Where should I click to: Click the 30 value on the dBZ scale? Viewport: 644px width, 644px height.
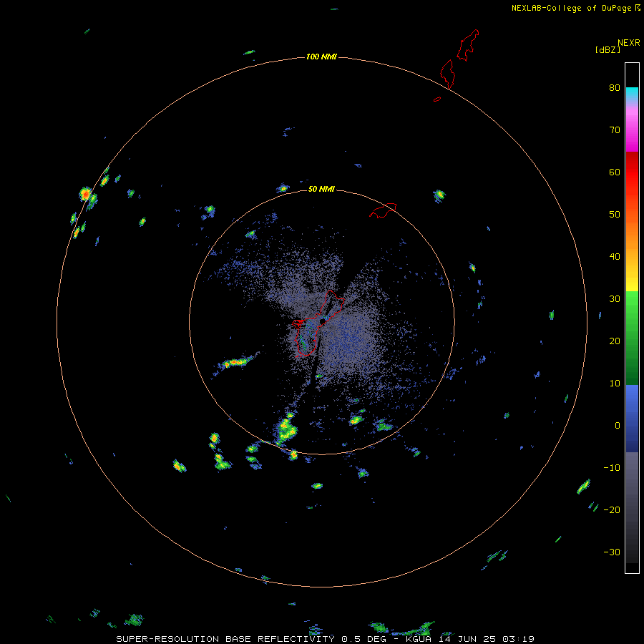pyautogui.click(x=615, y=299)
